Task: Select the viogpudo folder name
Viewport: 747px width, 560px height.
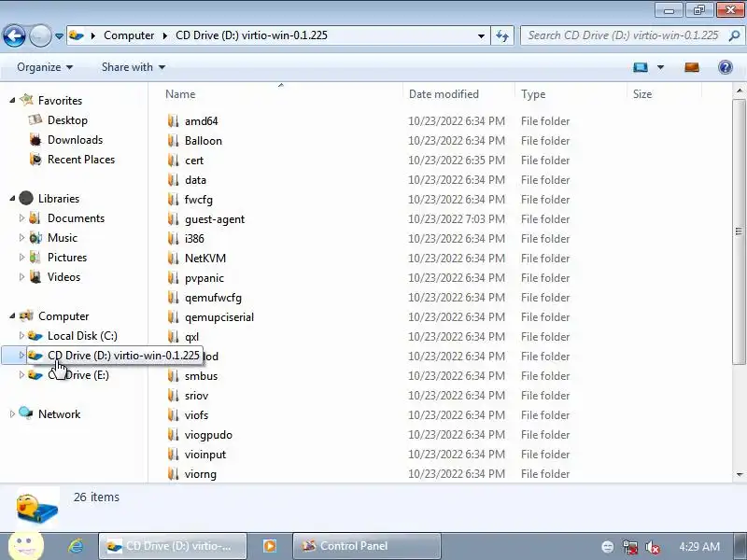Action: pos(208,435)
